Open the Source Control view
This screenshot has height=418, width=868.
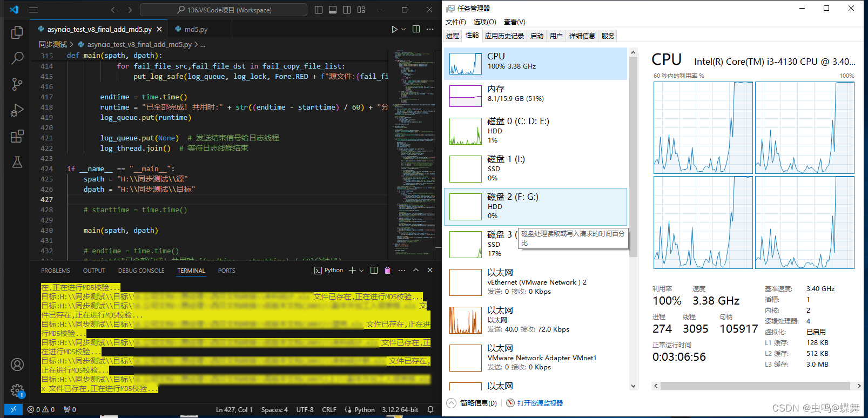coord(17,84)
